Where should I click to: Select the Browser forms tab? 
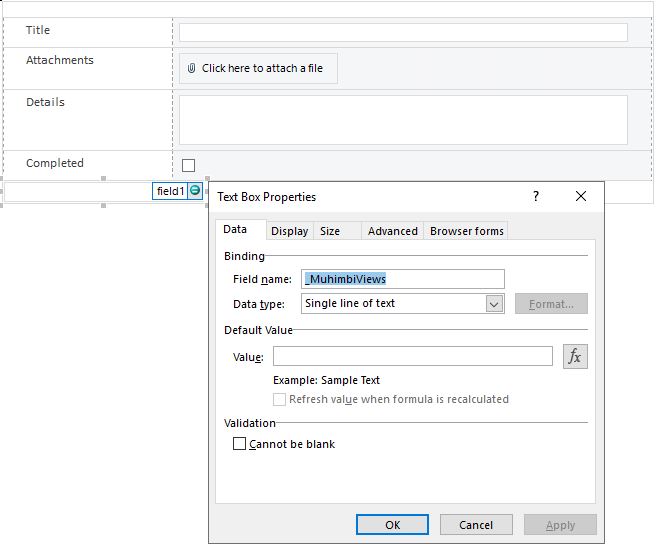click(x=466, y=231)
